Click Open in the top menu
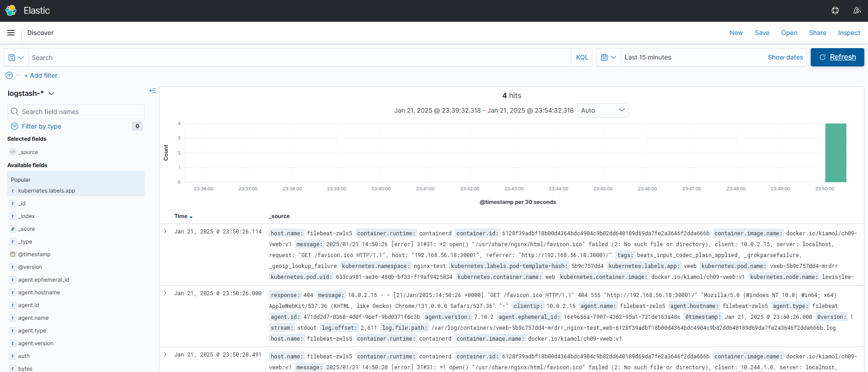Viewport: 868px width, 372px height. tap(789, 33)
